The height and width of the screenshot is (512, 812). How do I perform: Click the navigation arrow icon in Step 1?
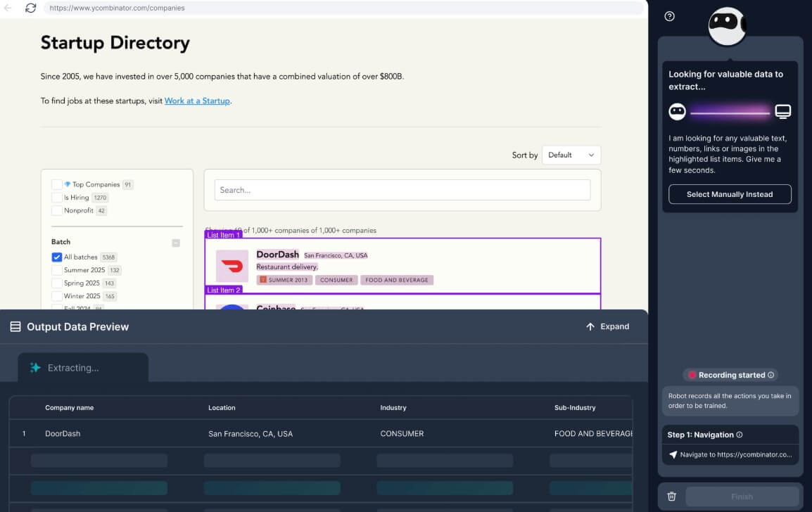673,454
